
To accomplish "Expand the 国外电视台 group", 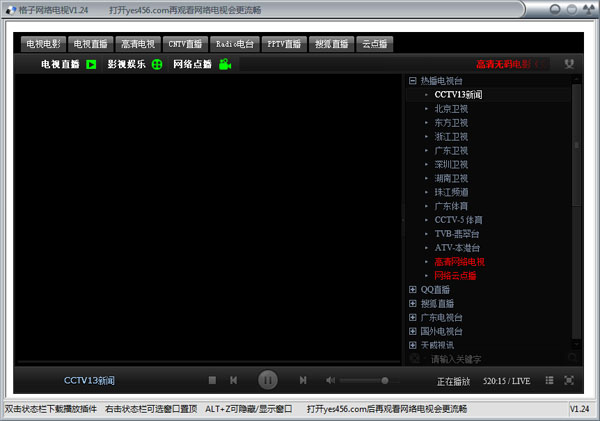I will (x=412, y=331).
